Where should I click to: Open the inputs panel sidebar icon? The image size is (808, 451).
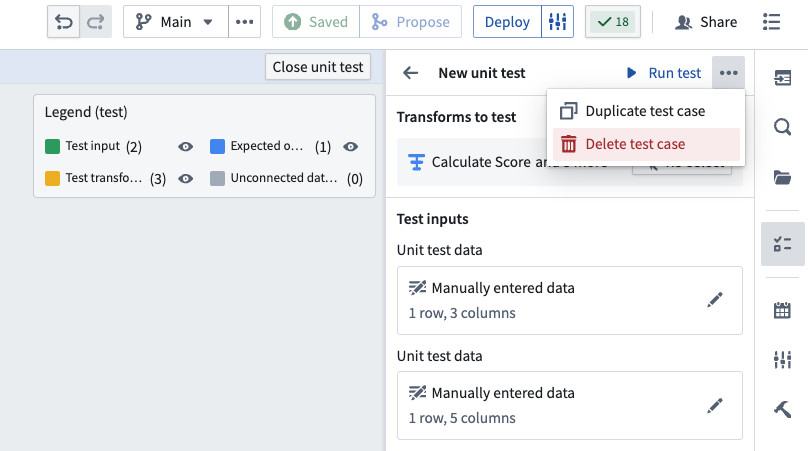783,78
